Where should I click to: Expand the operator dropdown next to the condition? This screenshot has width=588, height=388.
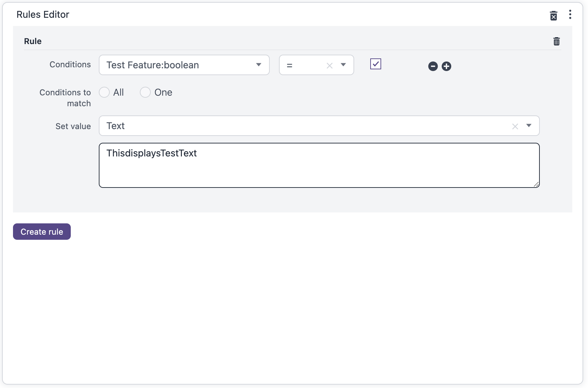344,65
